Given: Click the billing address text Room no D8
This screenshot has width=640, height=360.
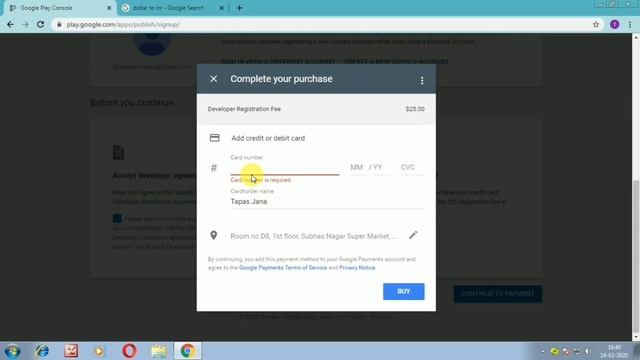Looking at the screenshot, I should tap(313, 236).
